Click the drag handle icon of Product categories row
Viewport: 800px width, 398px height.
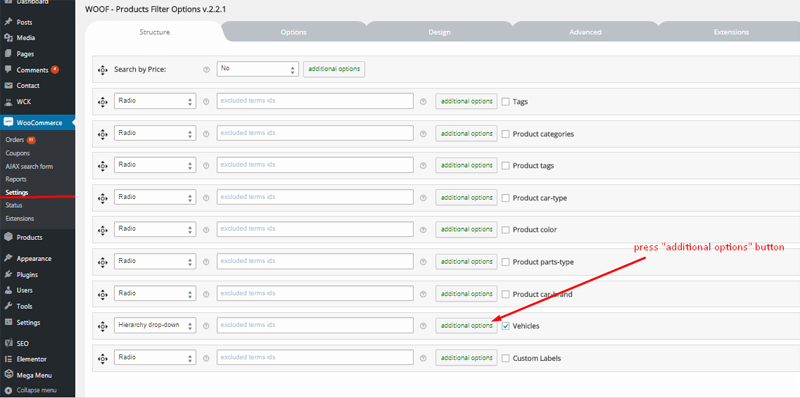point(102,134)
